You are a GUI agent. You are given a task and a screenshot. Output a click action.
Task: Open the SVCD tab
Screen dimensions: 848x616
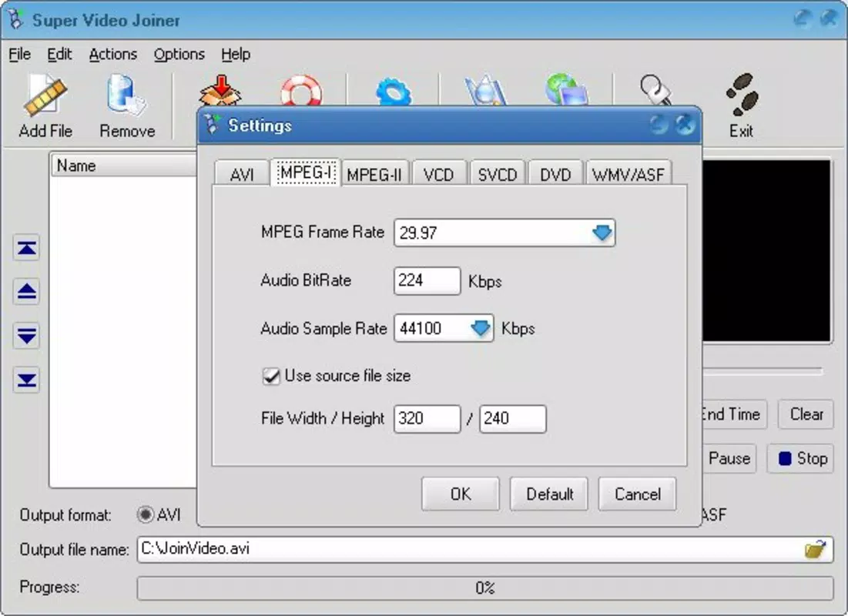498,174
